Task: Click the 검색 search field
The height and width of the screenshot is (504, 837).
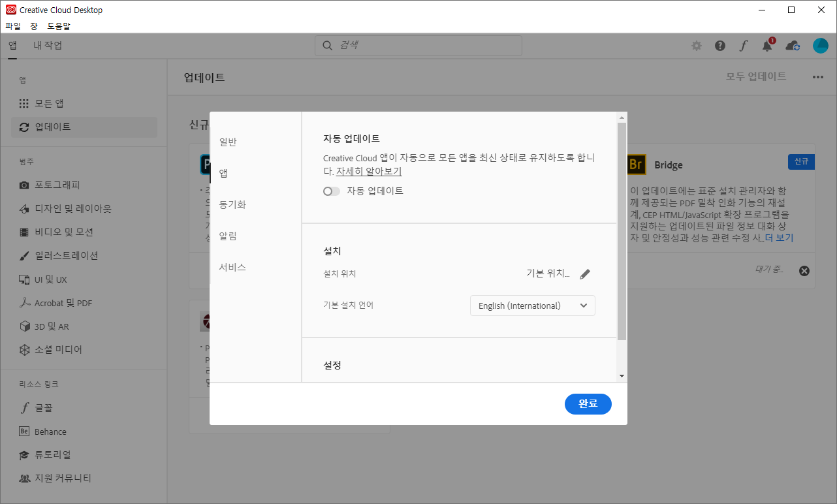Action: tap(419, 46)
